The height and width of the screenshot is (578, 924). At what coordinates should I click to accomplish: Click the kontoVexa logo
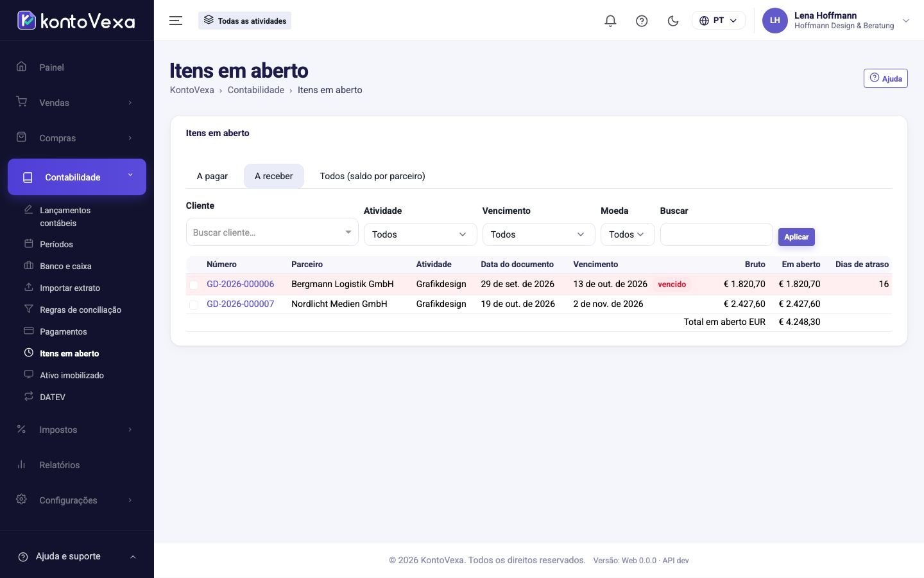pyautogui.click(x=76, y=21)
